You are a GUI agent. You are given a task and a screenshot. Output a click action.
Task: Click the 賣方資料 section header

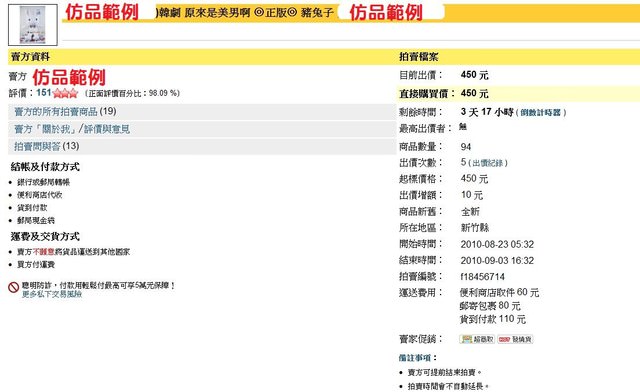click(x=30, y=57)
